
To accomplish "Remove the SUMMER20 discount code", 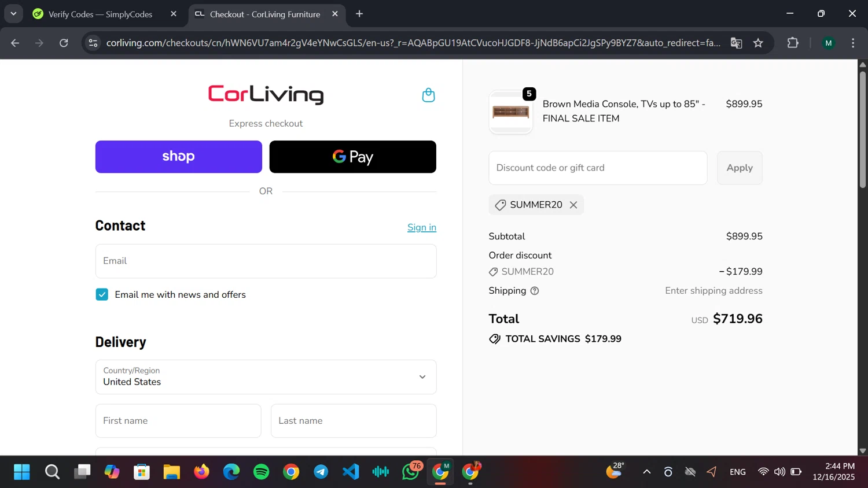I will [x=573, y=205].
